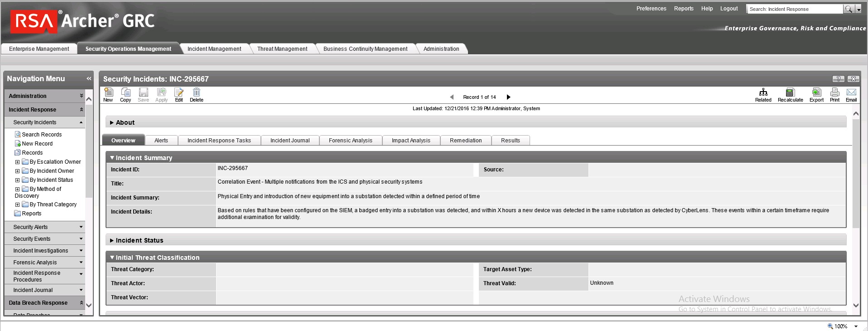Image resolution: width=868 pixels, height=331 pixels.
Task: Switch to the Incident Management tab
Action: click(x=214, y=49)
